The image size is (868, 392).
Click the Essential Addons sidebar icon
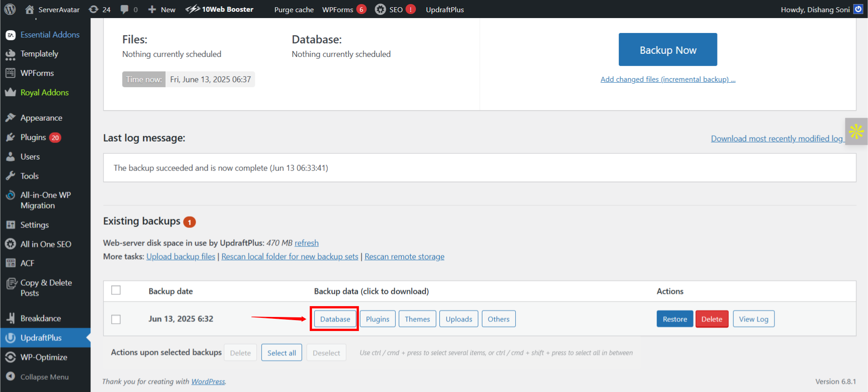point(11,35)
